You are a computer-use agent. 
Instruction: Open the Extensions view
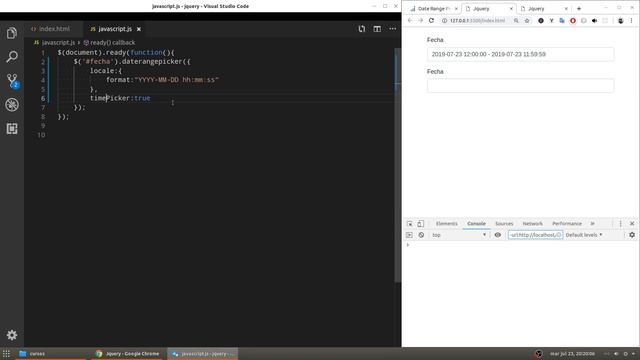click(x=12, y=129)
